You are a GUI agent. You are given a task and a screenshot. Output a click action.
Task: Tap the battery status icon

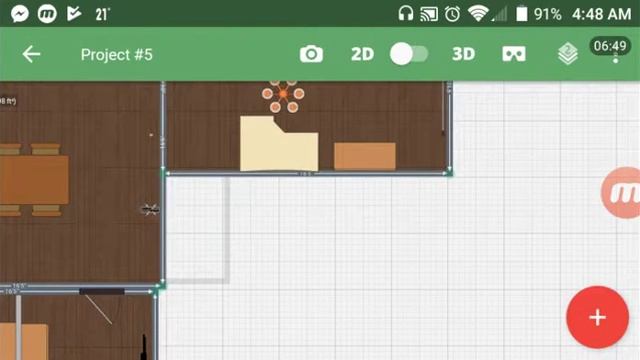(521, 14)
